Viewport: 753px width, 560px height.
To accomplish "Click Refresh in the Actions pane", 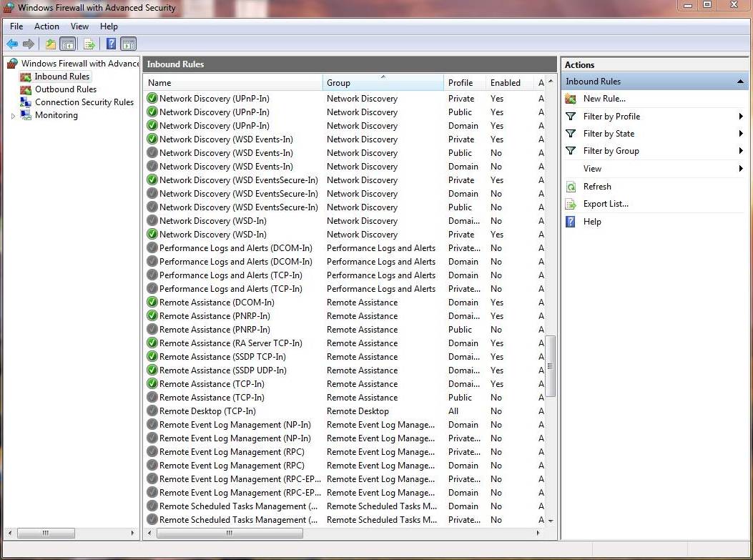I will (597, 187).
